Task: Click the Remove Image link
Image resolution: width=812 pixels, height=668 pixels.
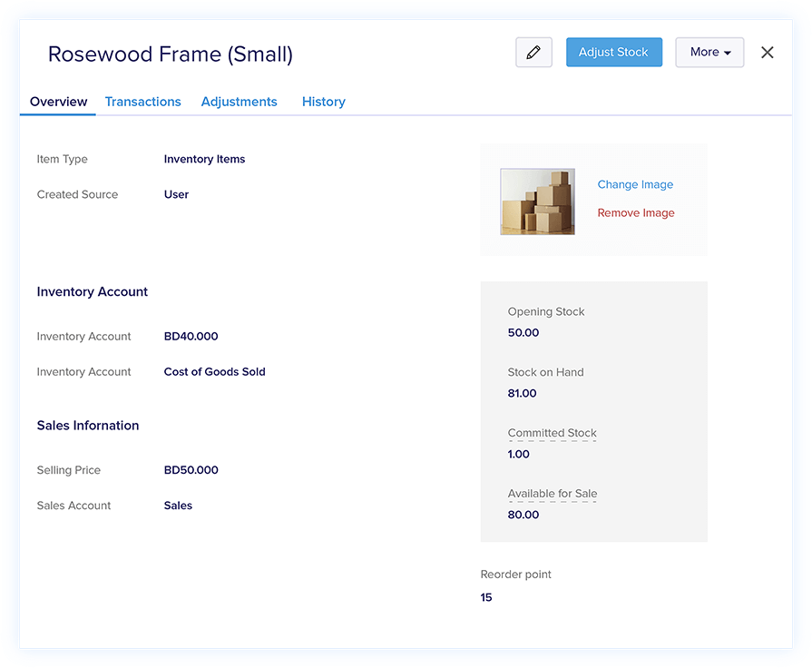Action: (636, 213)
